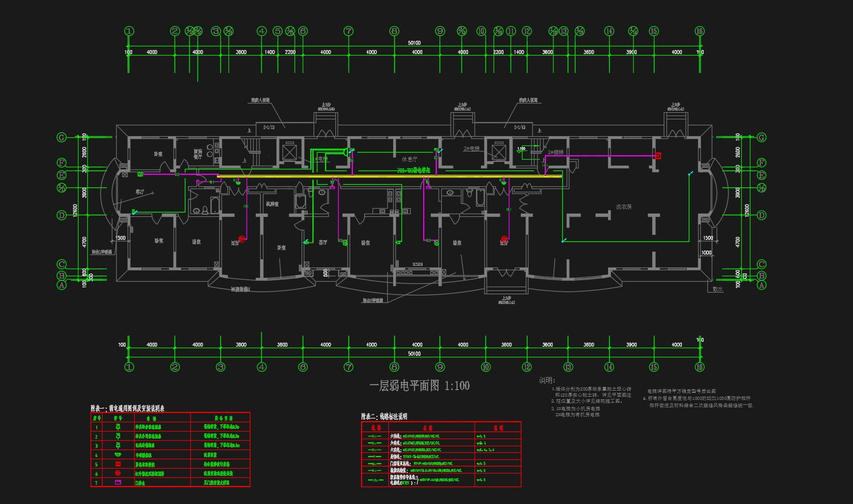This screenshot has height=504, width=853.
Task: Select the top 50100 overall dimension
Action: 415,42
